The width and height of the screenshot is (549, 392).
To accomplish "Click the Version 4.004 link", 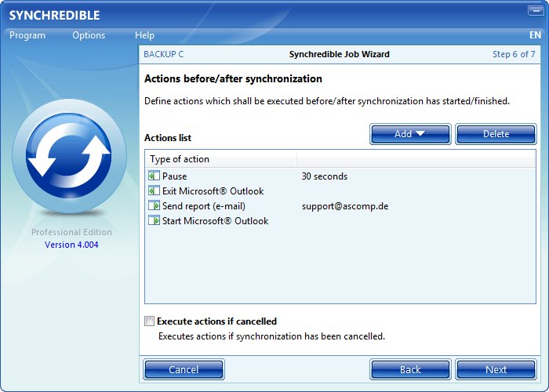I will coord(71,245).
